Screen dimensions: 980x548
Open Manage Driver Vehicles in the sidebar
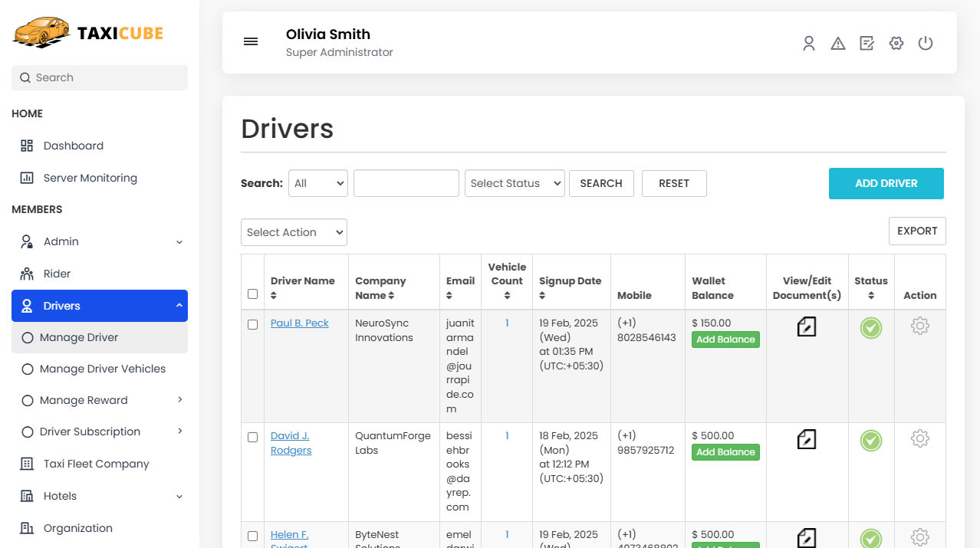point(103,369)
